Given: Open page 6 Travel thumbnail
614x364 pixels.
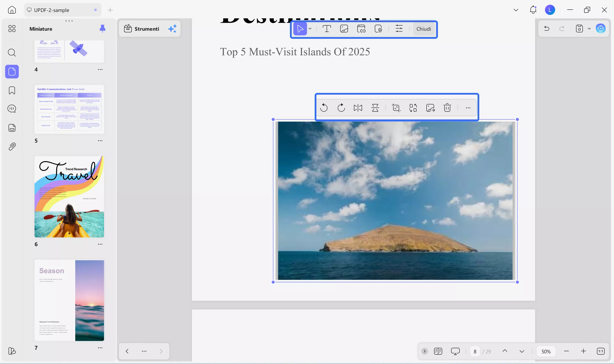Looking at the screenshot, I should click(70, 196).
